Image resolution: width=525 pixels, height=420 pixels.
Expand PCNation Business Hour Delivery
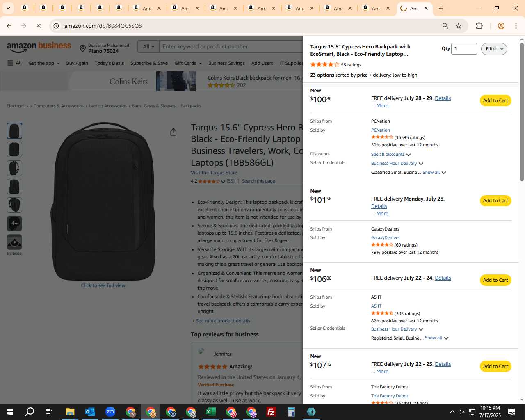tap(397, 164)
